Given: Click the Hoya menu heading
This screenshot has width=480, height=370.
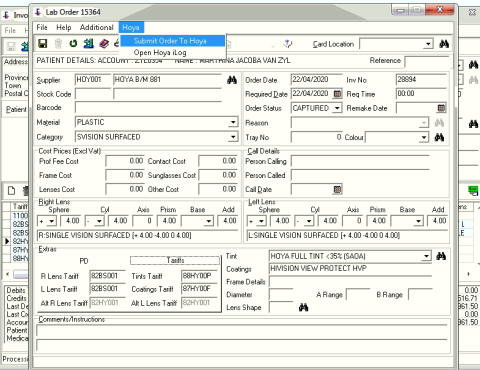Looking at the screenshot, I should [131, 27].
